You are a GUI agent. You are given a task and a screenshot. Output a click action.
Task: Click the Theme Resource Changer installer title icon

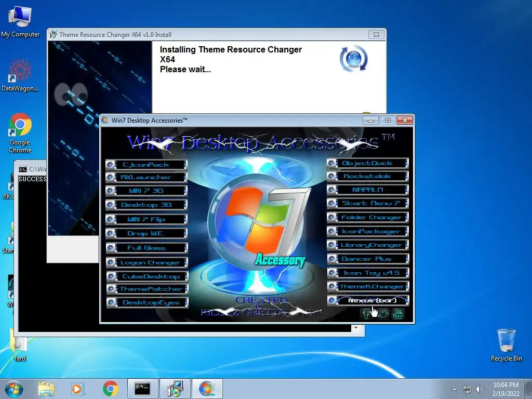(x=53, y=34)
